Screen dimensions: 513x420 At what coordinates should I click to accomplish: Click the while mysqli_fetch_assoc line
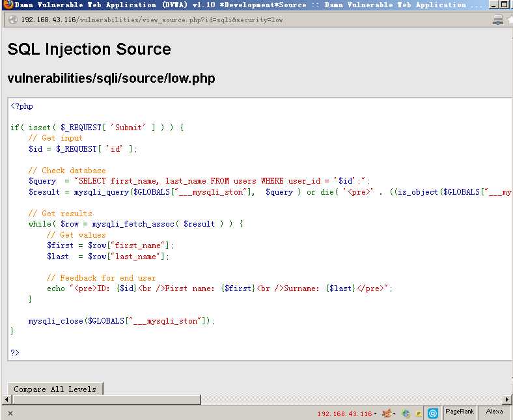click(136, 224)
